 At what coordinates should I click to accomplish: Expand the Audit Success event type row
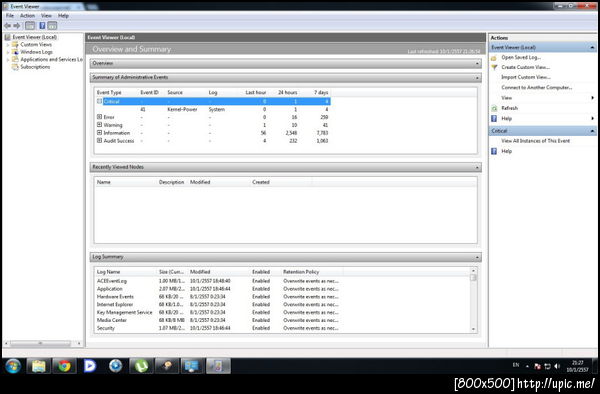point(99,140)
